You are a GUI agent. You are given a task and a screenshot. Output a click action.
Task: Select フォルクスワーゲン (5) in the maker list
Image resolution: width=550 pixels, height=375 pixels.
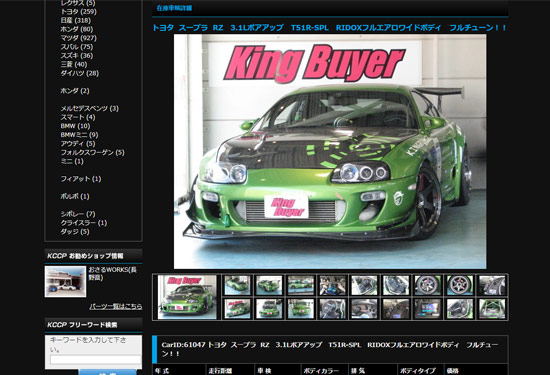92,152
